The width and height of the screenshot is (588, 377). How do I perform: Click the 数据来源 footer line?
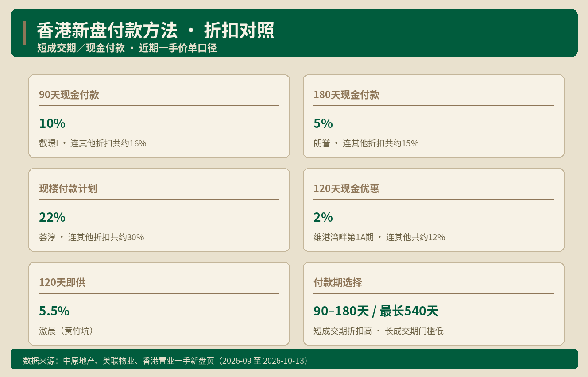[165, 361]
